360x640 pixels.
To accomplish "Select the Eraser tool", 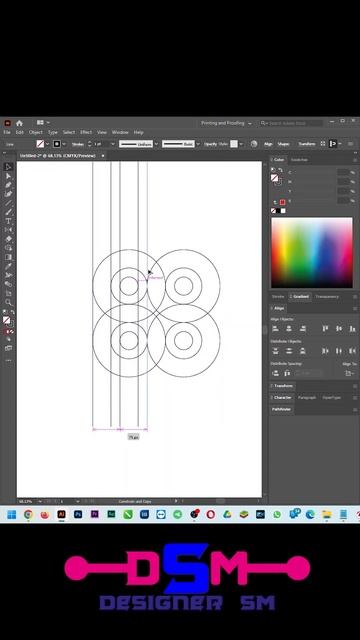I will click(8, 239).
